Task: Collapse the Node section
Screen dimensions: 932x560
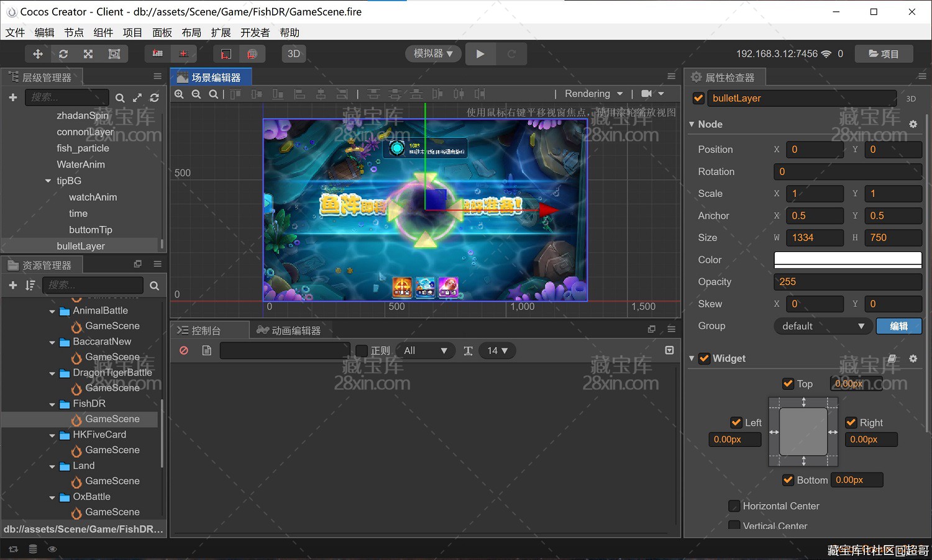Action: point(692,124)
